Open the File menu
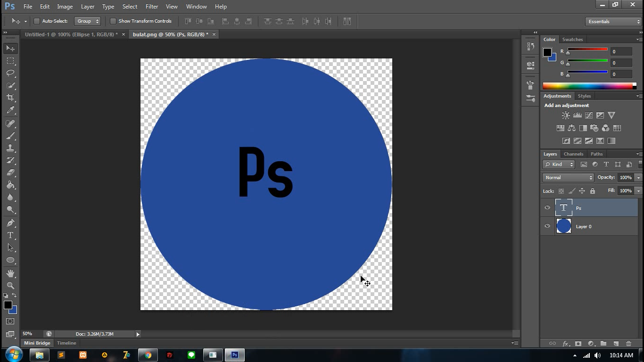 tap(28, 7)
